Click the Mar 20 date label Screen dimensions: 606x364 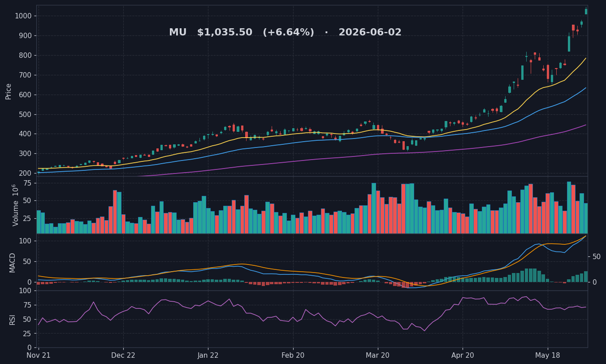coord(378,356)
